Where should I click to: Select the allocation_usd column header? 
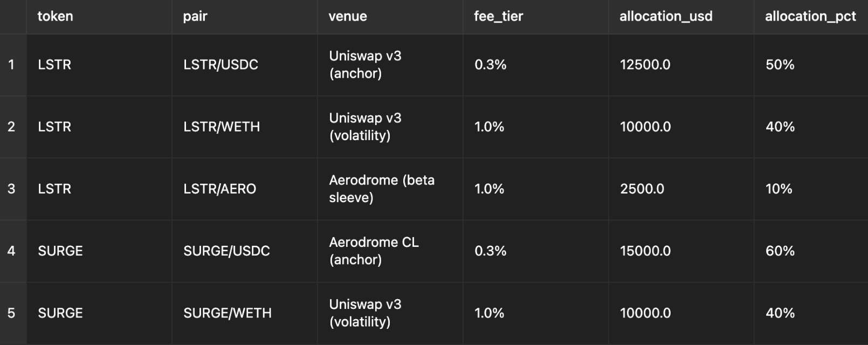click(666, 16)
